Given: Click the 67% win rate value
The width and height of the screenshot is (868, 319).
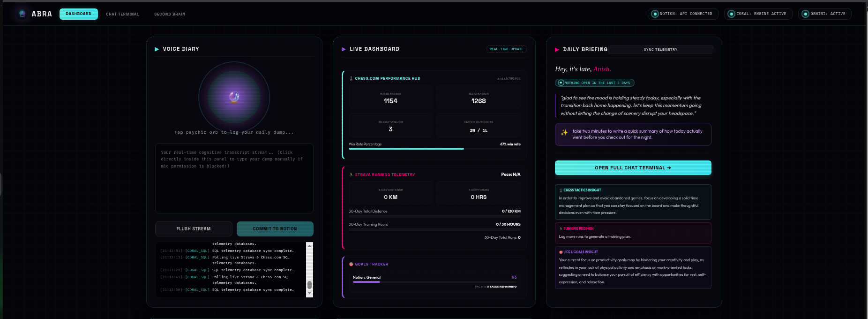Looking at the screenshot, I should pyautogui.click(x=510, y=144).
